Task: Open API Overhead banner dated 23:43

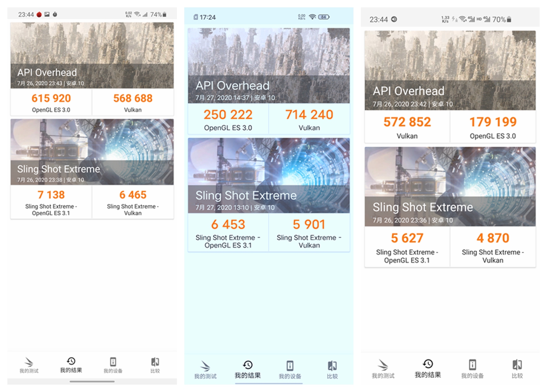Action: click(x=92, y=55)
